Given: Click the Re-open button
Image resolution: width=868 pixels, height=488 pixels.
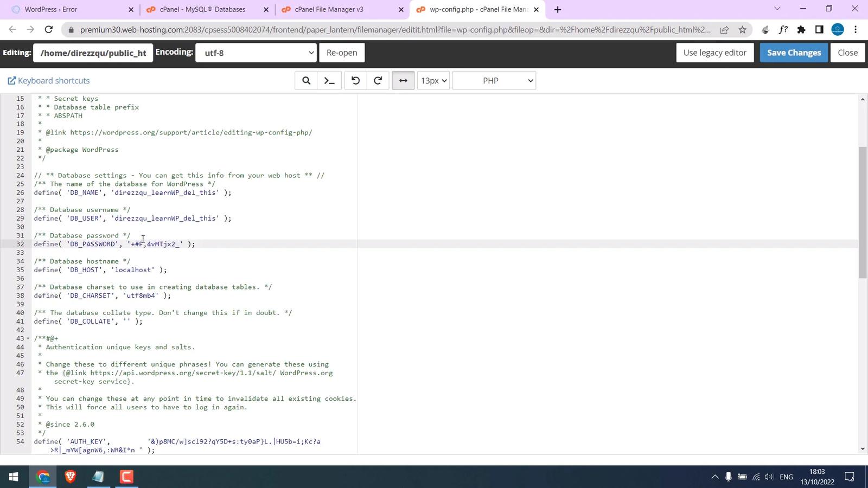Looking at the screenshot, I should click(x=342, y=53).
